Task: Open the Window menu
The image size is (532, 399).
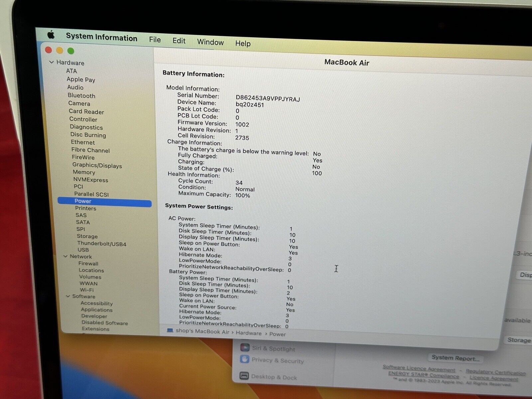Action: coord(210,42)
